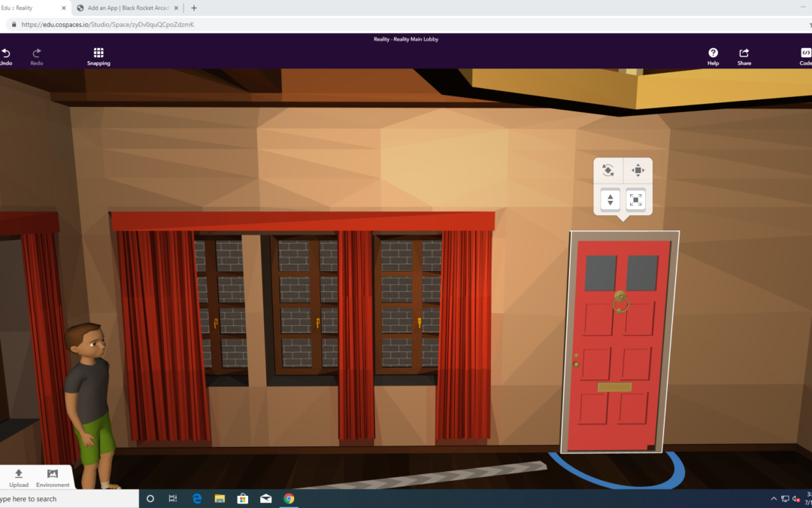Click the Redo button

coord(37,56)
